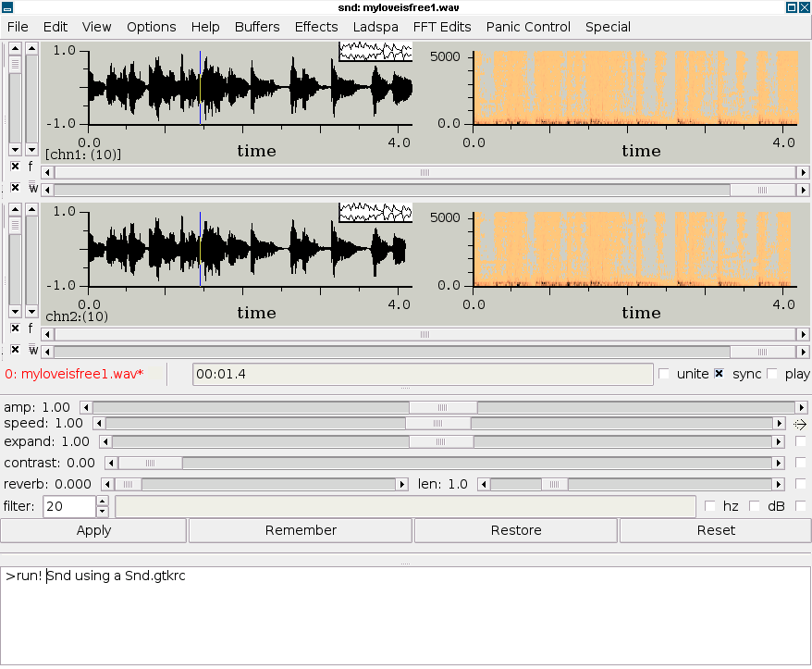Click left arrow of the amp slider
This screenshot has height=669, width=812.
[86, 407]
